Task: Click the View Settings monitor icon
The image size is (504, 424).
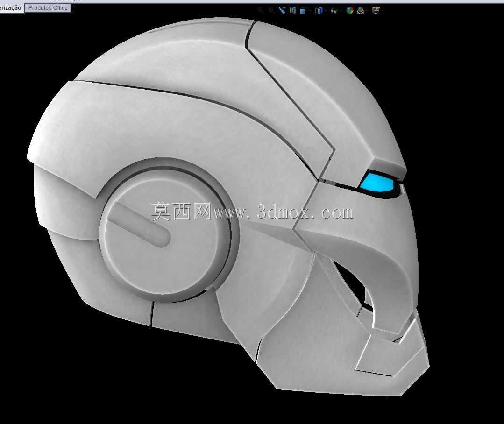Action: (376, 10)
